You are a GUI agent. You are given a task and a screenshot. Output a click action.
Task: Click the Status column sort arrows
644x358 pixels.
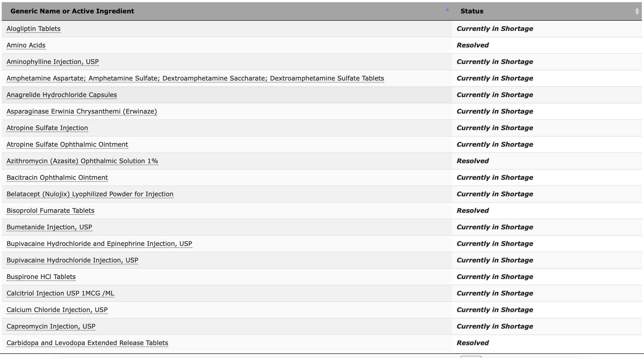637,11
